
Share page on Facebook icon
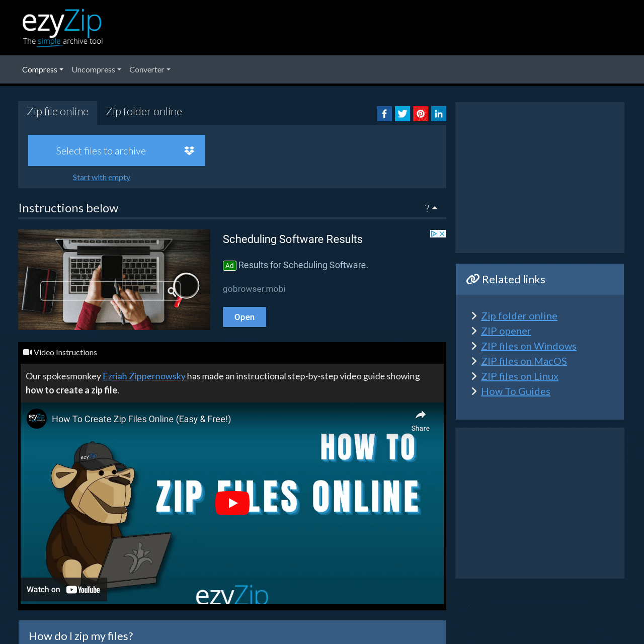pos(384,114)
